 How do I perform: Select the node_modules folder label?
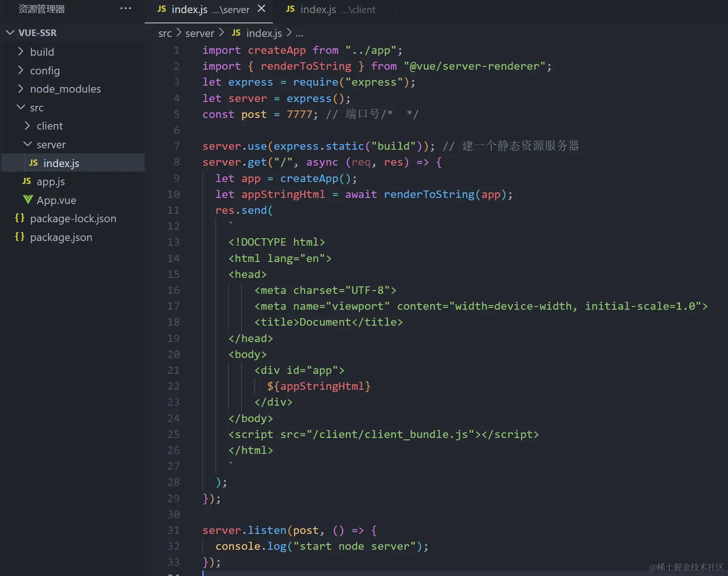tap(66, 89)
